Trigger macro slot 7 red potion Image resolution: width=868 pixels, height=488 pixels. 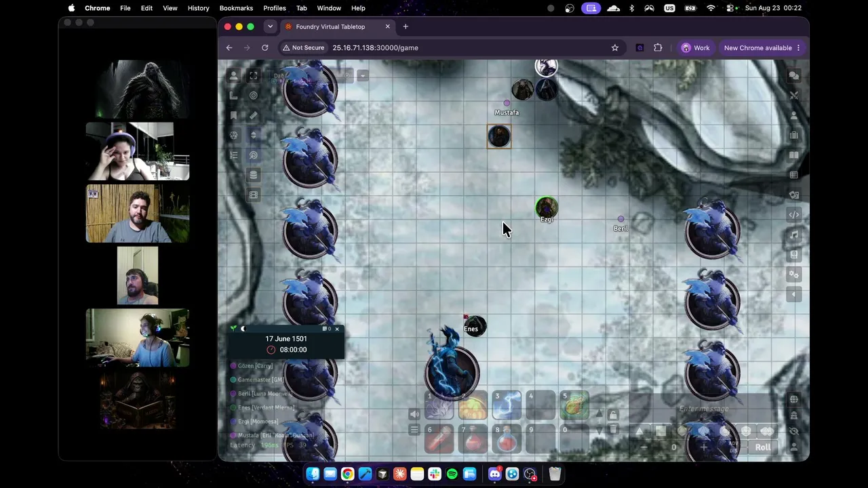click(473, 439)
